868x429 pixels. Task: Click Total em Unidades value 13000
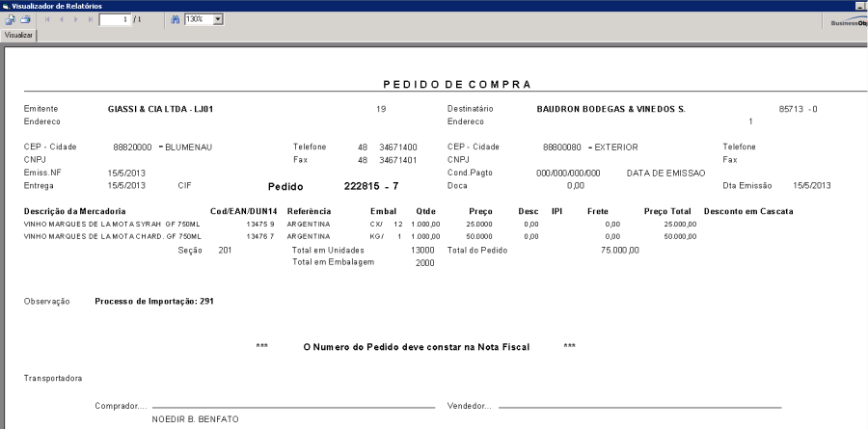point(423,251)
